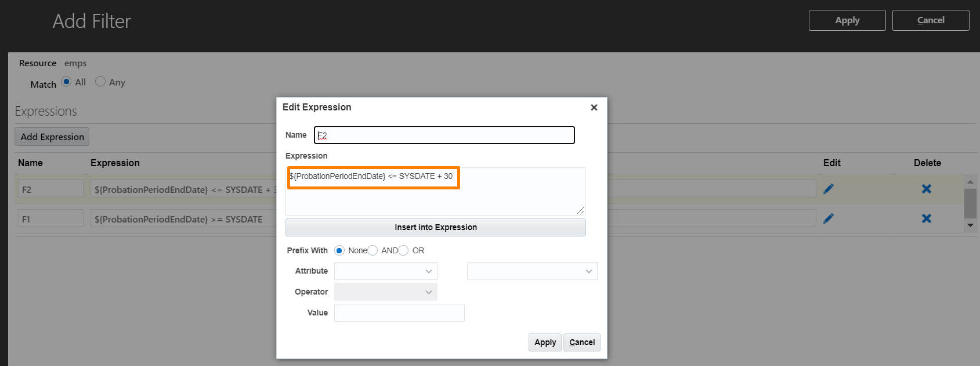Image resolution: width=980 pixels, height=366 pixels.
Task: Open the Operator dropdown
Action: click(386, 292)
